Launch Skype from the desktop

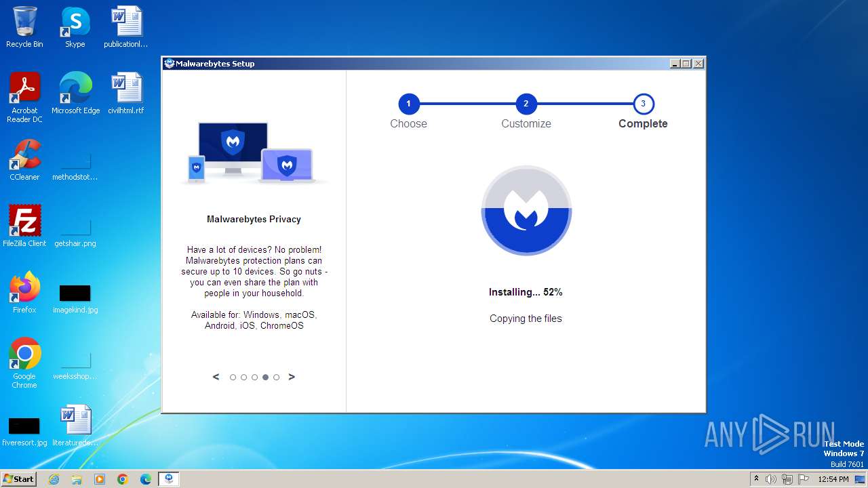point(75,27)
